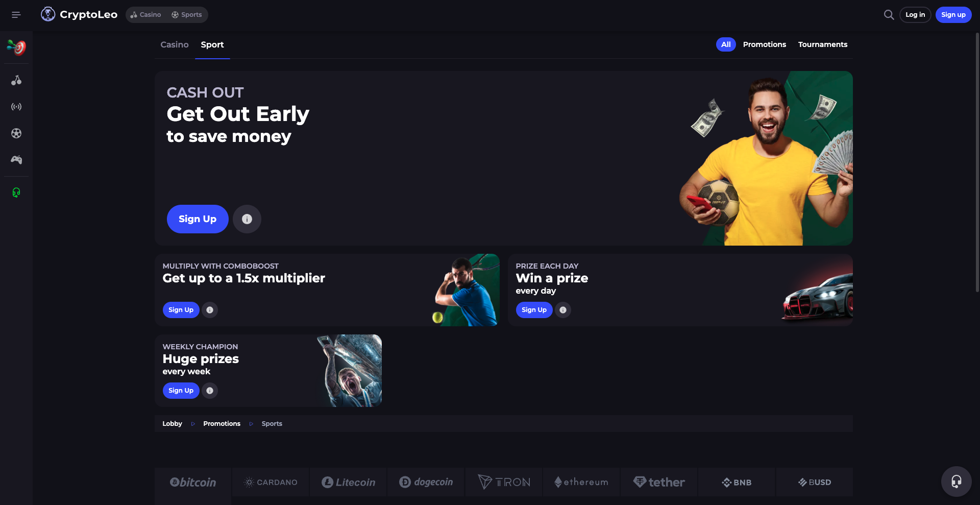
Task: Click the search magnifier icon
Action: pos(889,15)
